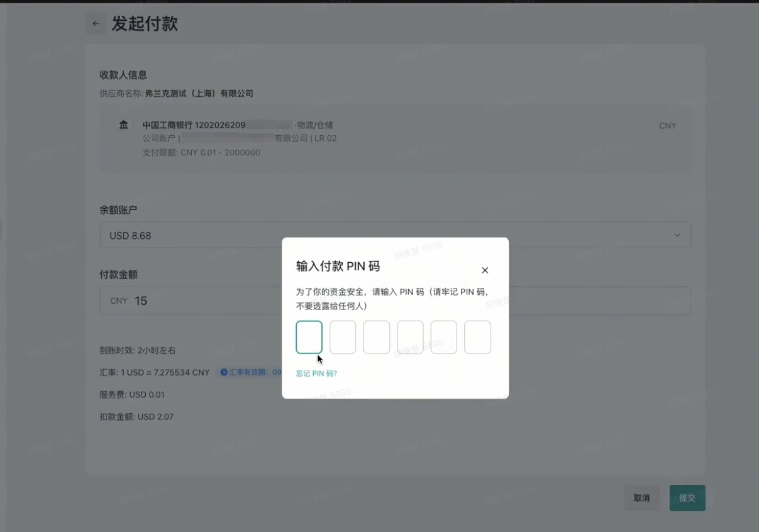759x532 pixels.
Task: Click the sixth PIN digit box
Action: (477, 337)
